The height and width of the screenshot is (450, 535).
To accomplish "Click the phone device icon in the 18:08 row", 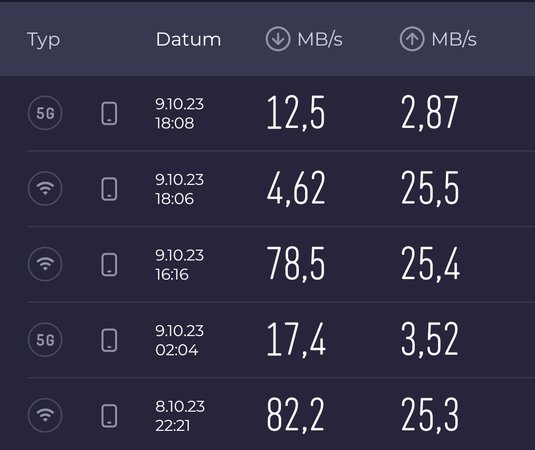I will click(109, 113).
